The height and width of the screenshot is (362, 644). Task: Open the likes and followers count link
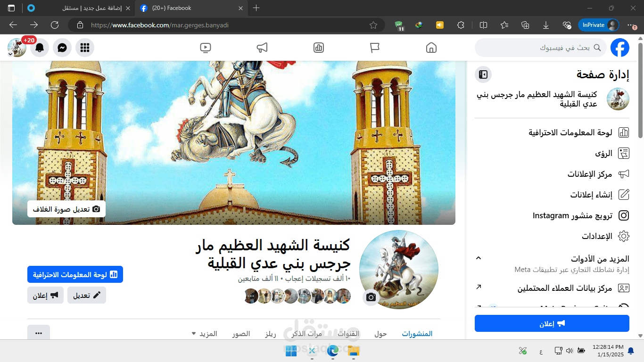[x=294, y=279]
